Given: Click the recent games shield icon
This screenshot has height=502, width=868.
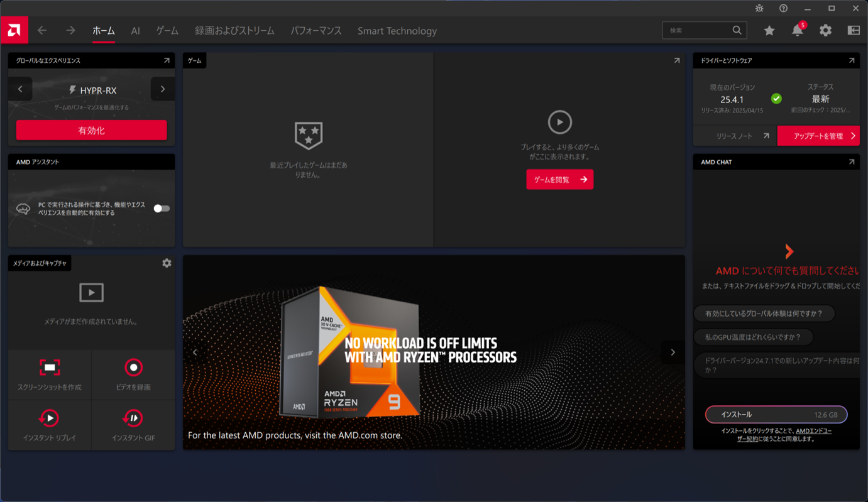Looking at the screenshot, I should (x=309, y=135).
